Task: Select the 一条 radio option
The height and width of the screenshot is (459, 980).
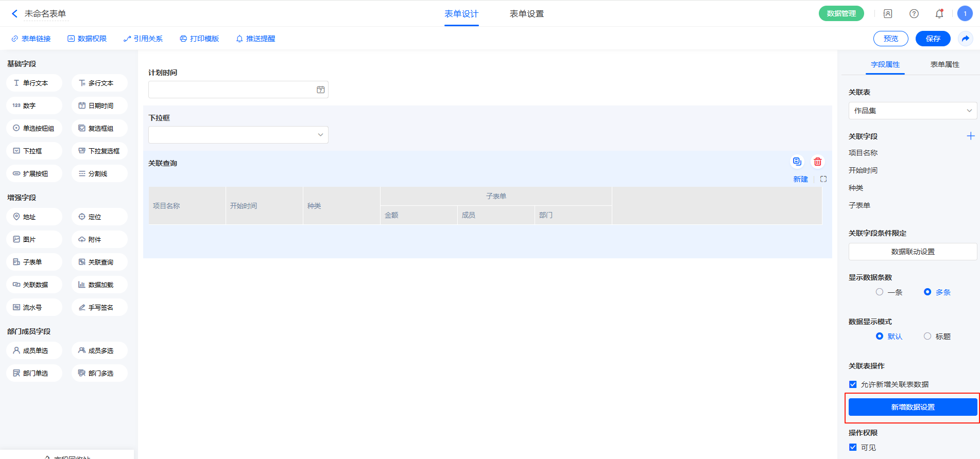Action: pyautogui.click(x=880, y=292)
